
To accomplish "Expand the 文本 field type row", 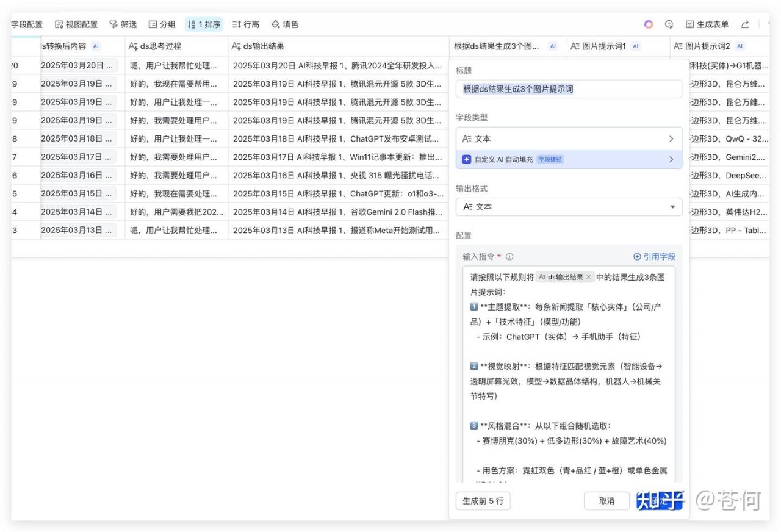I will (x=569, y=138).
